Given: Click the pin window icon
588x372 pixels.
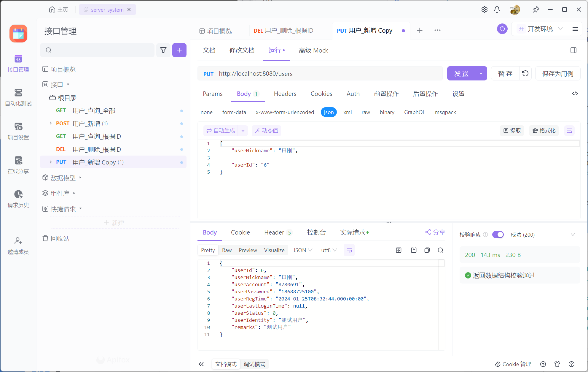Looking at the screenshot, I should 536,10.
